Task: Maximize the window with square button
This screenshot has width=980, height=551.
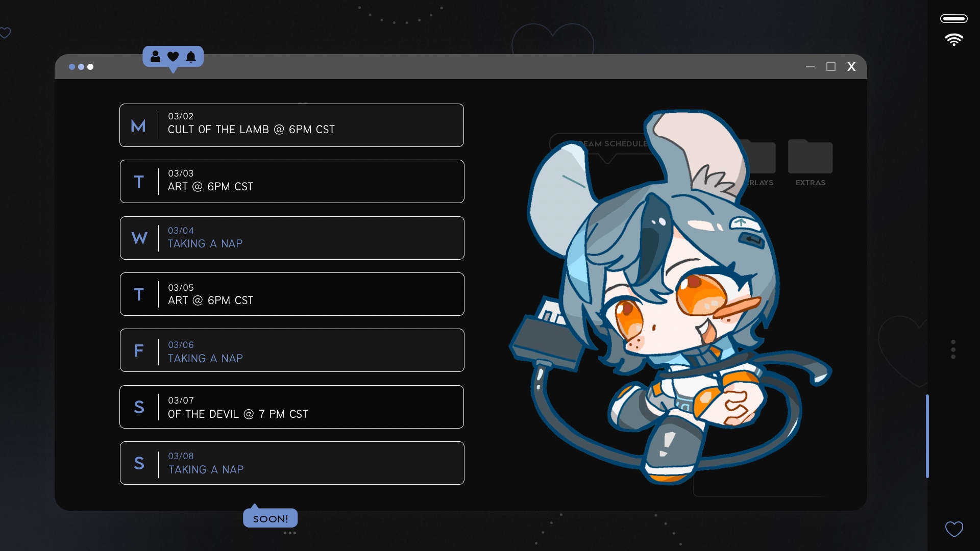Action: coord(831,67)
